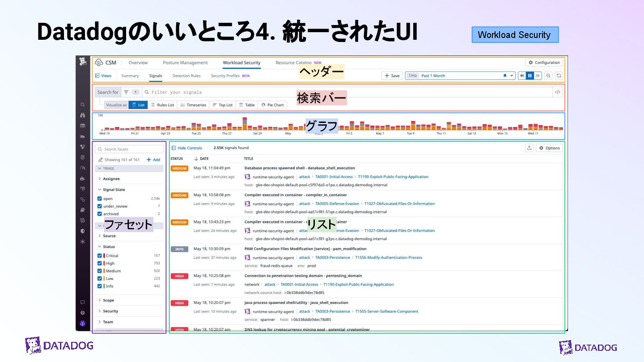Click the bug icon in the sidebar
Viewport: 644px width, 362px height.
(83, 241)
